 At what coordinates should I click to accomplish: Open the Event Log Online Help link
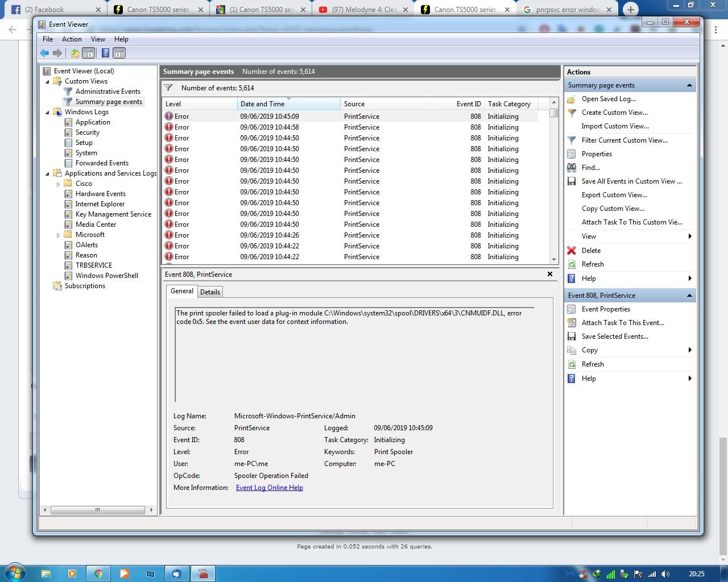269,488
